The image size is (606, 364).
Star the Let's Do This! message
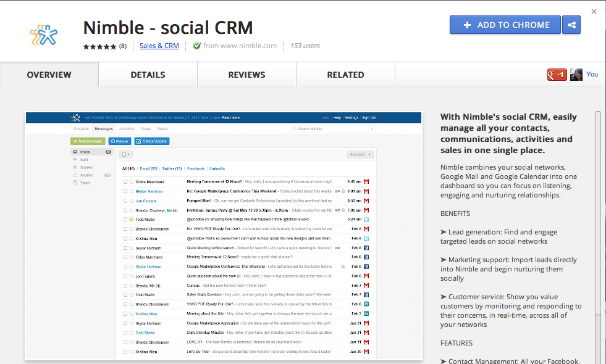click(x=132, y=352)
